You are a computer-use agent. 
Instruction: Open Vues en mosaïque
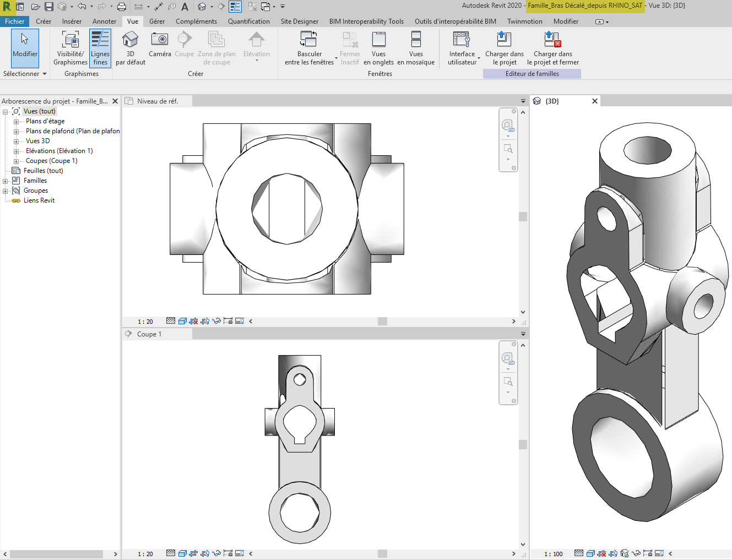point(416,48)
